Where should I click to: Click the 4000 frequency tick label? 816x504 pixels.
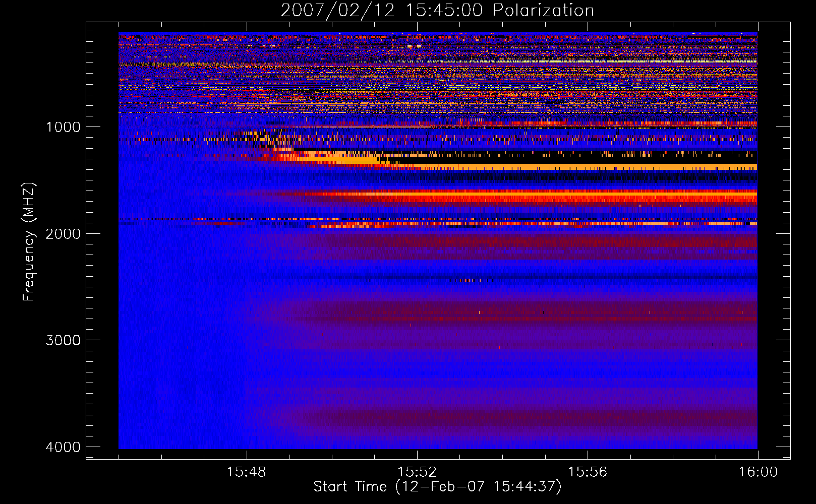[63, 447]
